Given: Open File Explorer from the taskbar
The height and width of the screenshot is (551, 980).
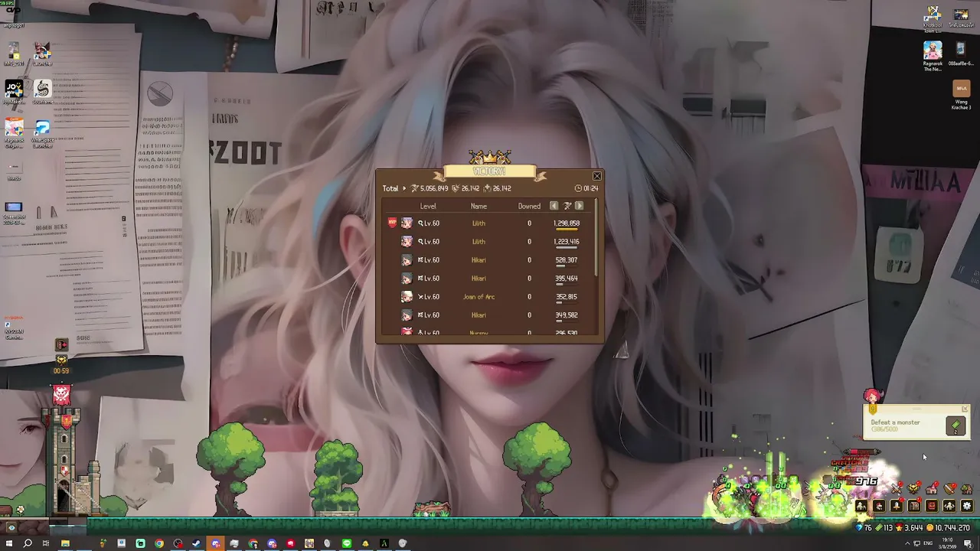Looking at the screenshot, I should [65, 543].
